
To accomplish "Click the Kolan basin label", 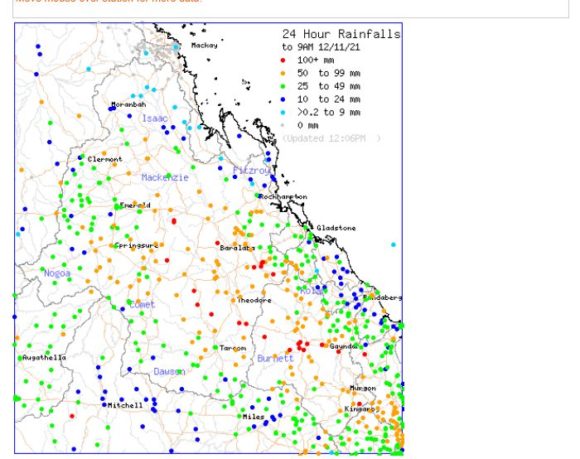I will (x=311, y=291).
